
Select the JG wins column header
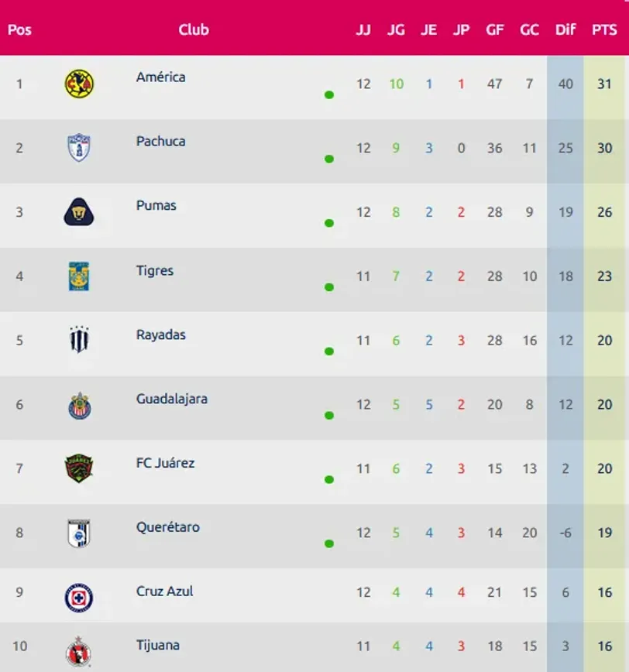pos(396,30)
